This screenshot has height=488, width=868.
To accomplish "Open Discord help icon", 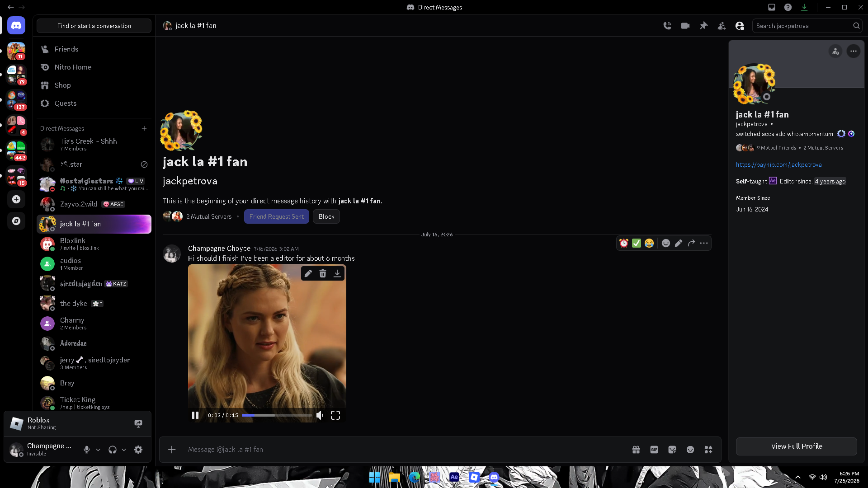I will [x=788, y=7].
